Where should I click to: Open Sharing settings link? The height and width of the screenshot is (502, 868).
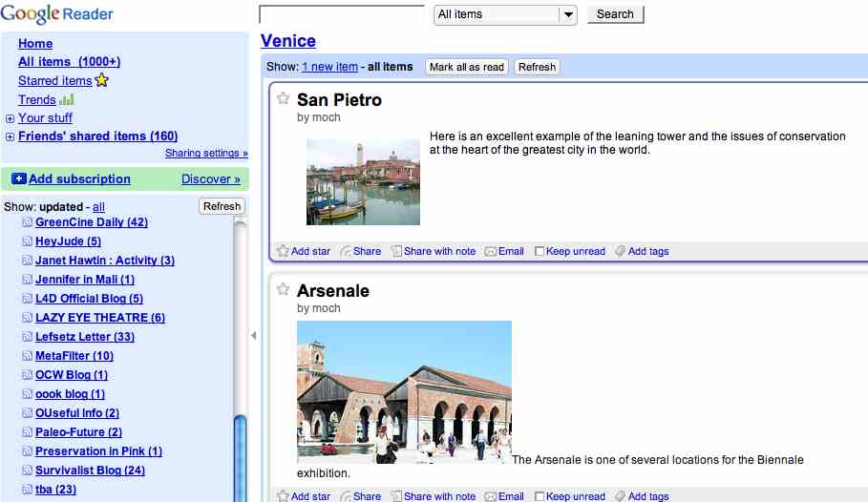(x=206, y=154)
